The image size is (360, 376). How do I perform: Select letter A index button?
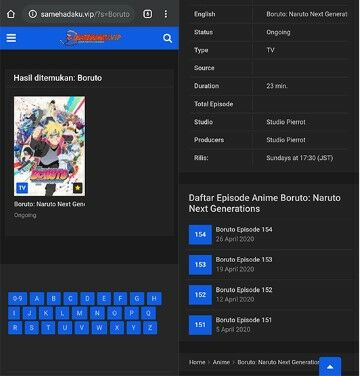[37, 298]
